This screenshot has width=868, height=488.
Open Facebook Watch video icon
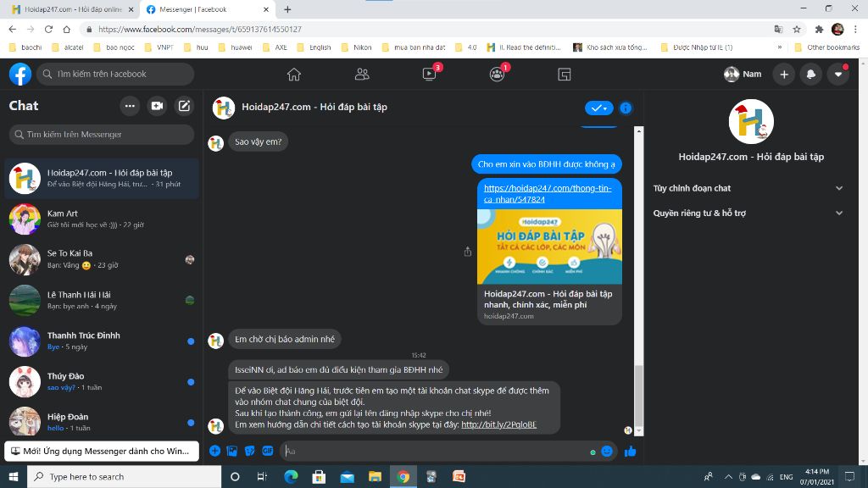[x=430, y=75]
